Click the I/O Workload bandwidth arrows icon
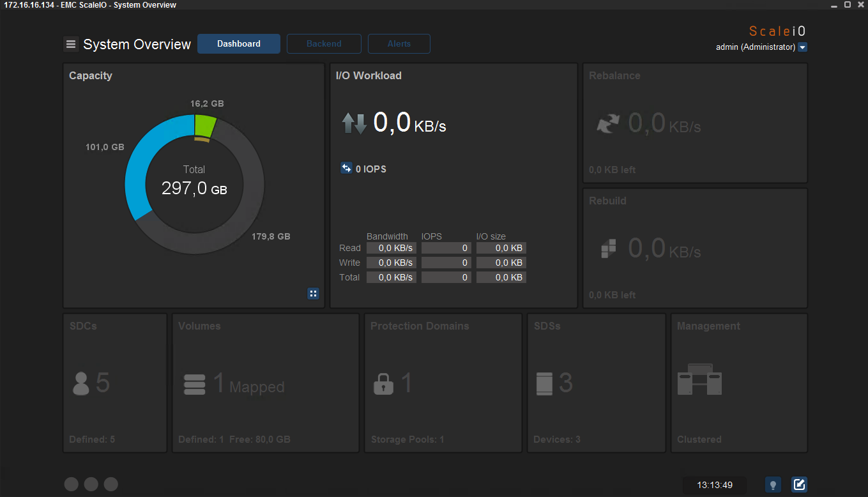This screenshot has width=868, height=497. coord(354,123)
